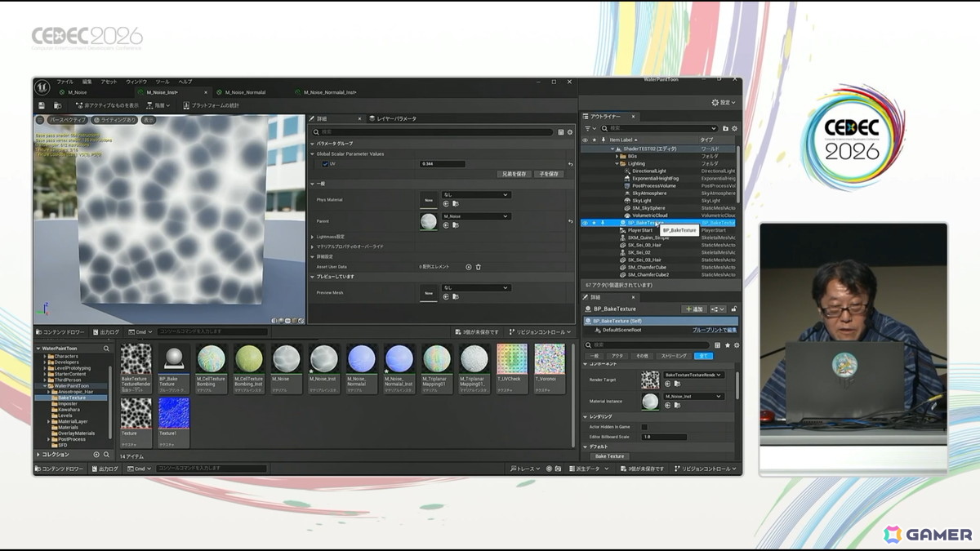Click the search collections magnifier icon
980x551 pixels.
106,455
